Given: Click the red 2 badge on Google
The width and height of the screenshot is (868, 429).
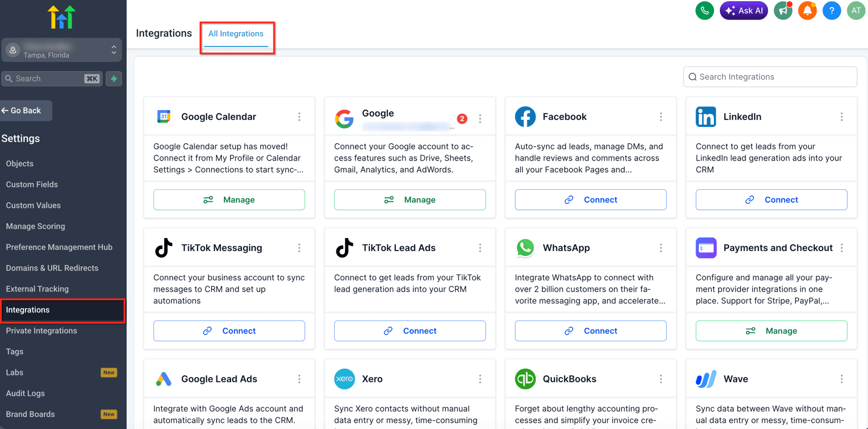Looking at the screenshot, I should [462, 119].
